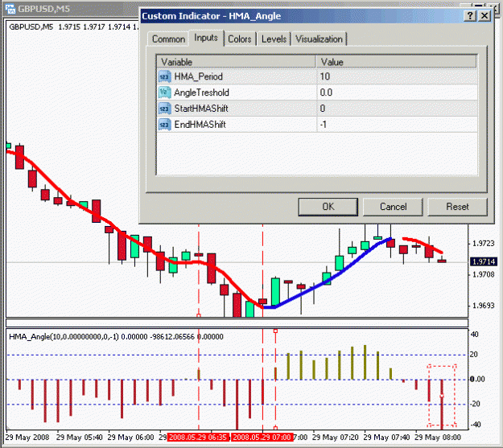Image resolution: width=503 pixels, height=448 pixels.
Task: Click the Value column header
Action: (x=397, y=62)
